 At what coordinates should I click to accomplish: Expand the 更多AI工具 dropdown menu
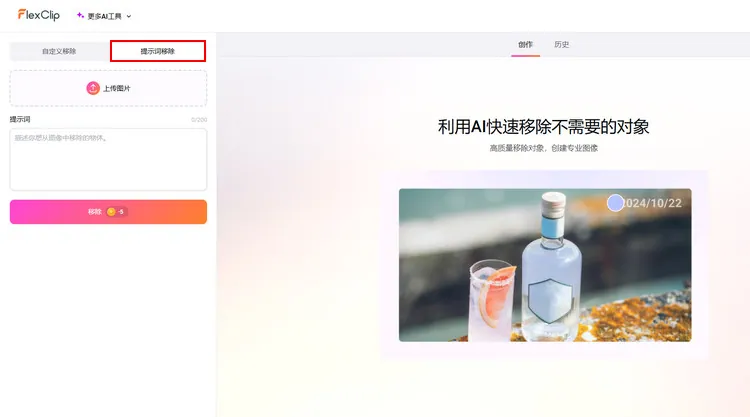point(104,16)
